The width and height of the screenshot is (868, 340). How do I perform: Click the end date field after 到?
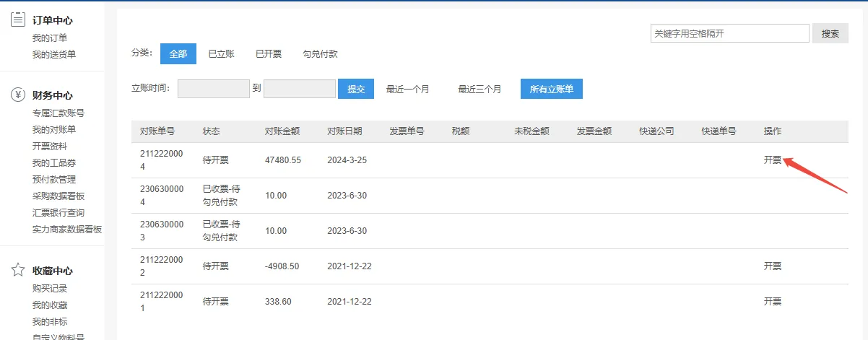coord(299,89)
